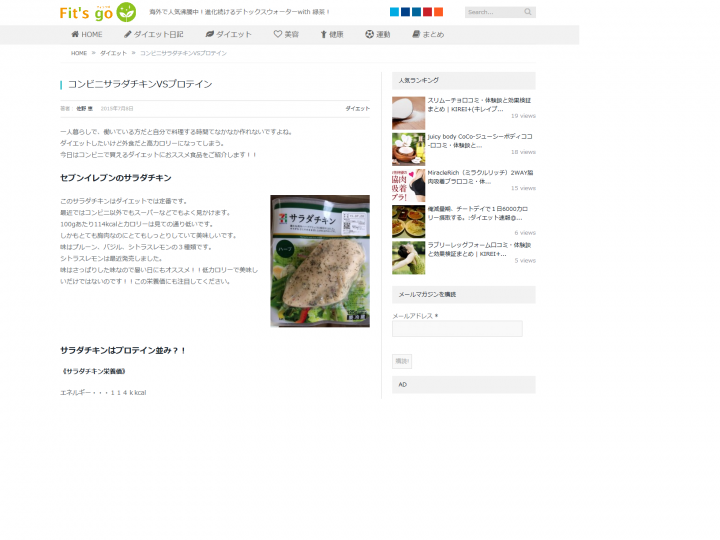Click the house icon beside HOME in navigation

(x=75, y=34)
